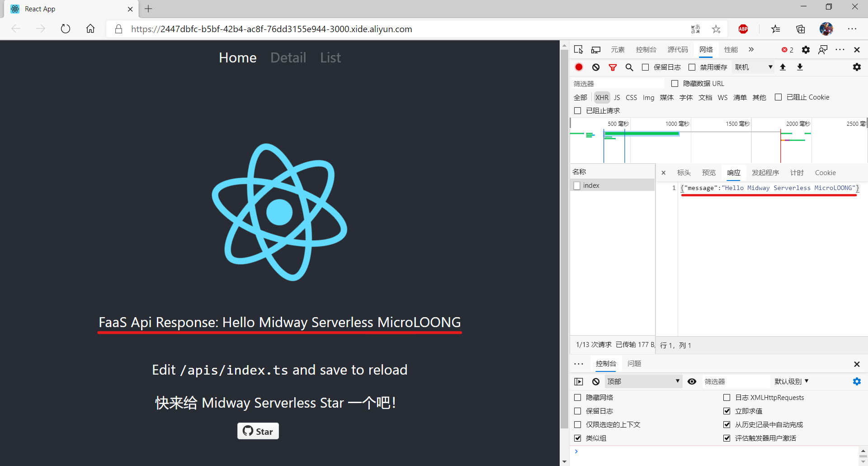This screenshot has width=868, height=466.
Task: Open network search magnifier icon
Action: 629,67
